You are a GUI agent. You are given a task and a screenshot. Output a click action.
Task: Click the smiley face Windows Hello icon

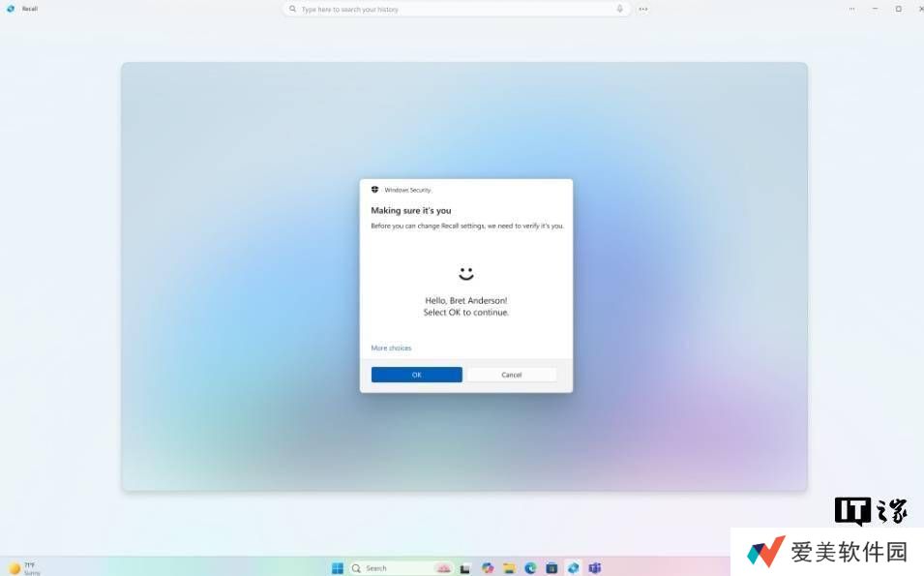[x=466, y=274]
